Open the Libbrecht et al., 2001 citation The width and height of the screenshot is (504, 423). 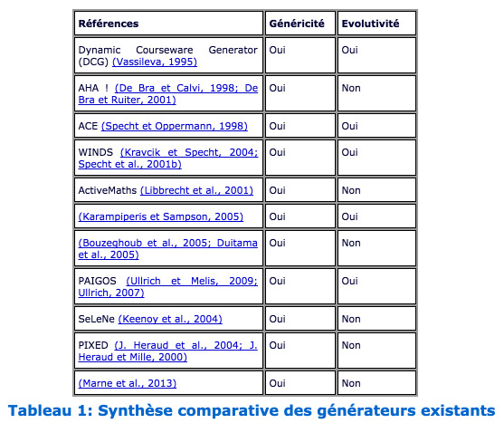coord(196,190)
